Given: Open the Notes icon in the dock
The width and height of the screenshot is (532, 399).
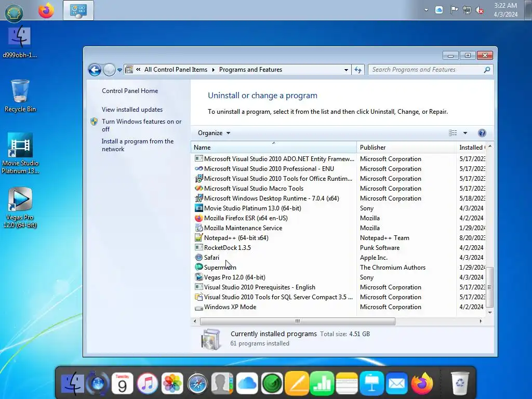Looking at the screenshot, I should [347, 384].
